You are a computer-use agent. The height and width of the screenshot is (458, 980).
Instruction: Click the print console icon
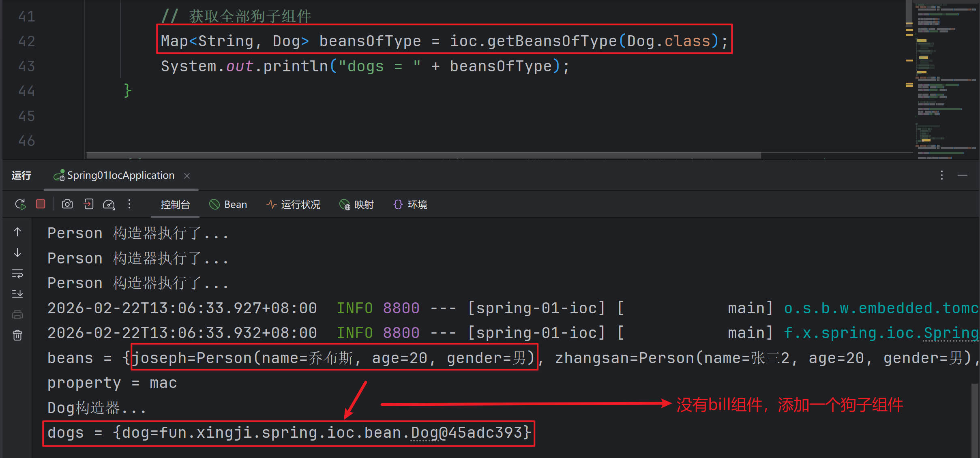(17, 315)
